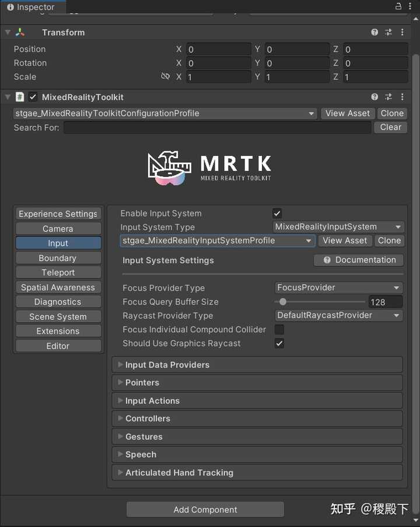
Task: Clone the configuration profile
Action: [392, 113]
